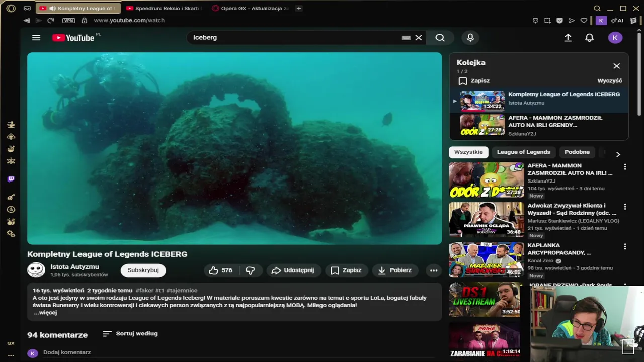644x362 pixels.
Task: Open menu for Adwokat Zwyzywał Klienta video
Action: click(625, 207)
